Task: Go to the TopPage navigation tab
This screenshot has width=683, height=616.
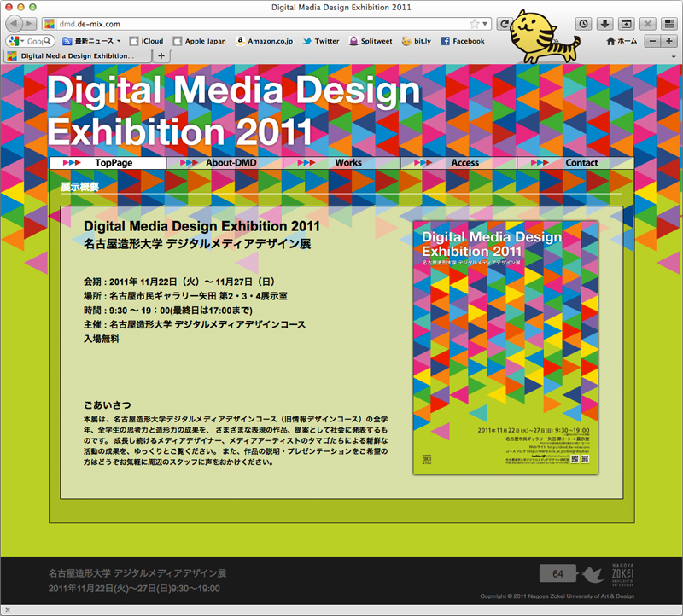Action: click(x=108, y=163)
